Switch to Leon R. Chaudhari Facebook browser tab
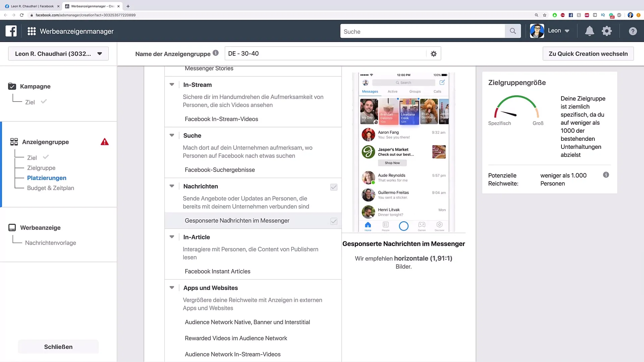Image resolution: width=644 pixels, height=362 pixels. [32, 6]
